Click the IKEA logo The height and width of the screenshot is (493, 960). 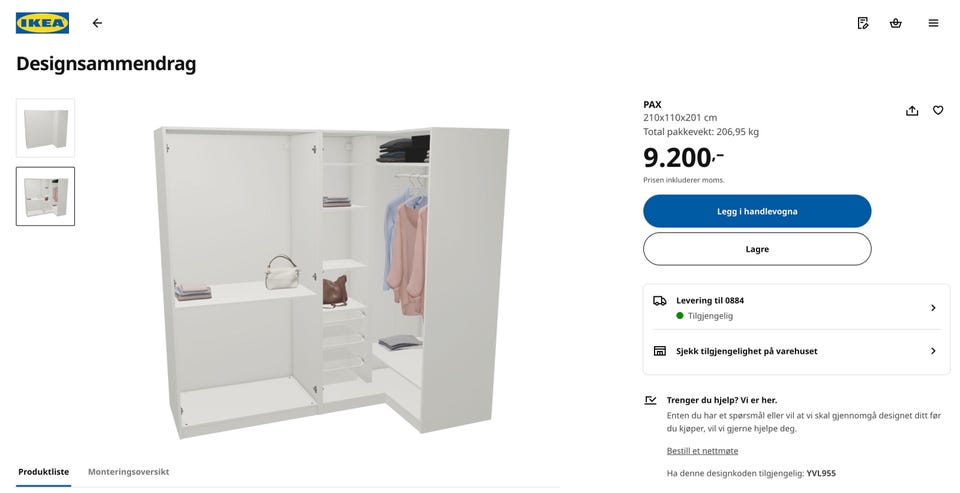pos(42,23)
